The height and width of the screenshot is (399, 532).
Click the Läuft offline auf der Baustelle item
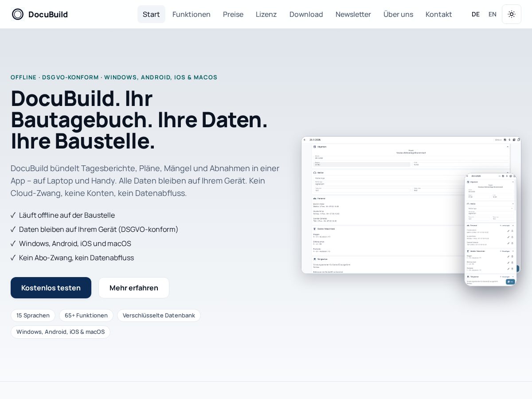point(63,215)
